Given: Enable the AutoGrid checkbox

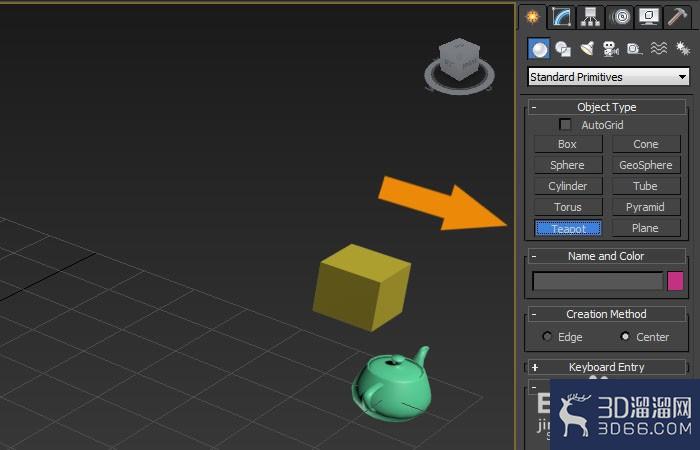Looking at the screenshot, I should coord(565,125).
